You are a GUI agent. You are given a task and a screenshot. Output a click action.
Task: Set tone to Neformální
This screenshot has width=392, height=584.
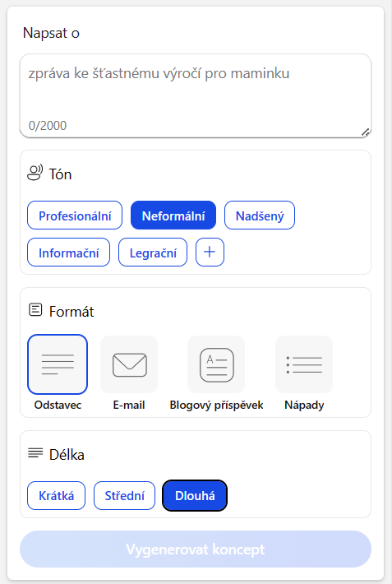coord(173,216)
